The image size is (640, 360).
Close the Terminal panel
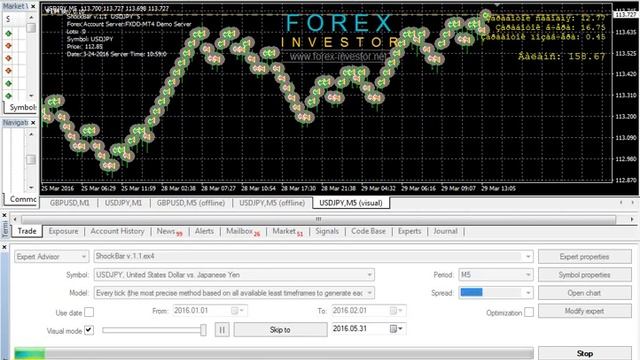click(4, 215)
